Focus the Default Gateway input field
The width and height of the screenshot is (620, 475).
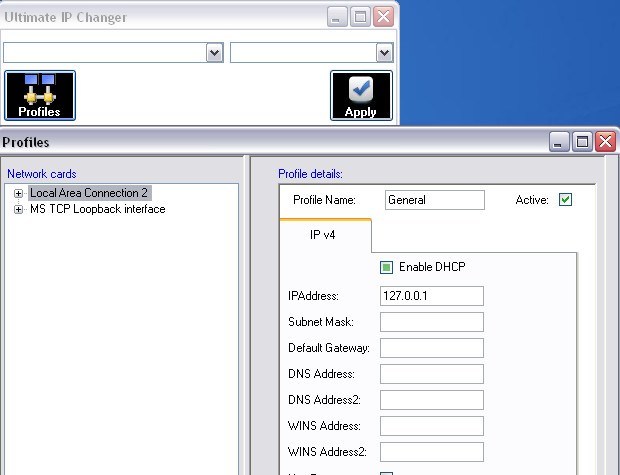[431, 348]
